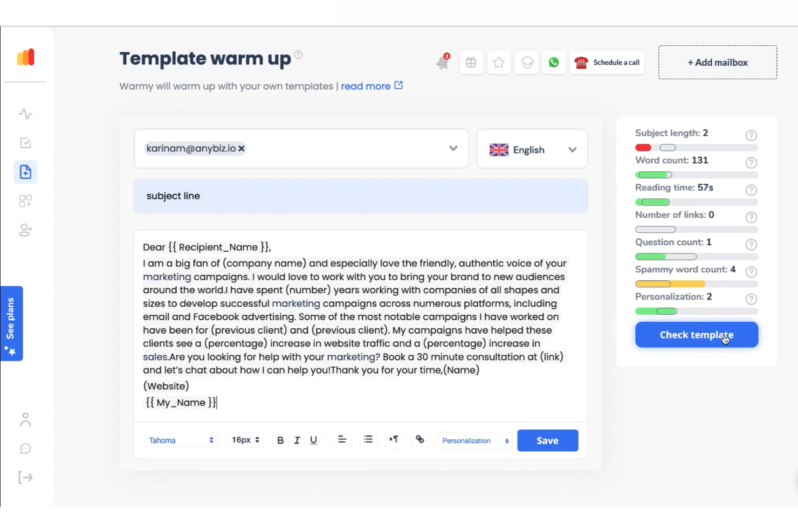Click the Check template button
The width and height of the screenshot is (798, 532).
[x=696, y=334]
